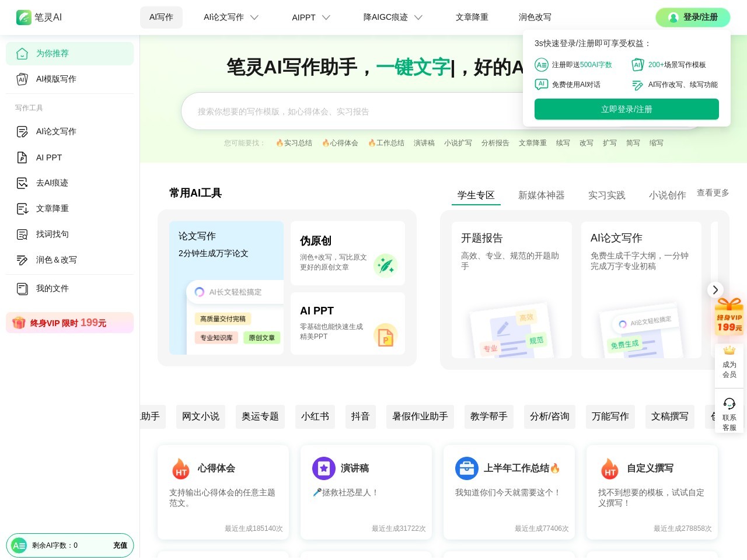Click the 成为会员 crown icon
The width and height of the screenshot is (747, 560).
point(729,351)
